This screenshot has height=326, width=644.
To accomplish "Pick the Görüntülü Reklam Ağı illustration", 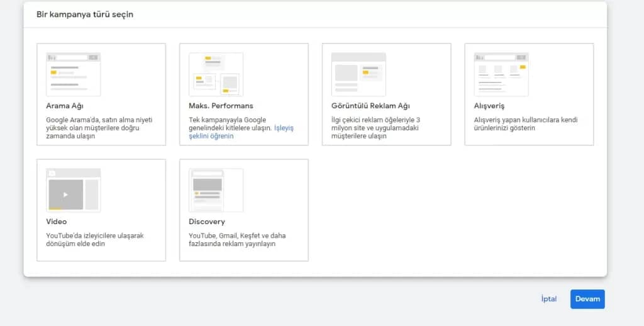I will tap(358, 74).
